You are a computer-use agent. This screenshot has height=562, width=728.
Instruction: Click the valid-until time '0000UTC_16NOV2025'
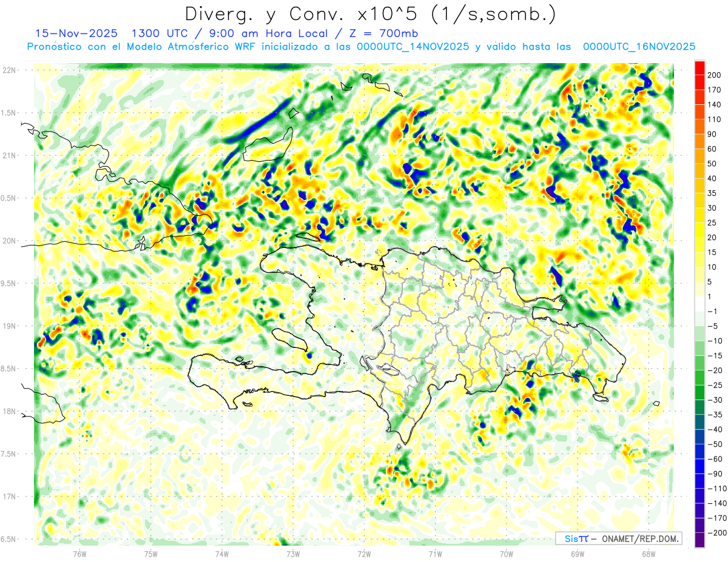tap(639, 47)
